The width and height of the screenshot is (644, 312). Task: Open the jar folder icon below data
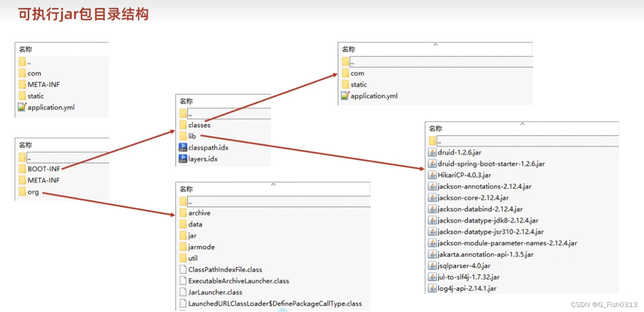pos(183,235)
